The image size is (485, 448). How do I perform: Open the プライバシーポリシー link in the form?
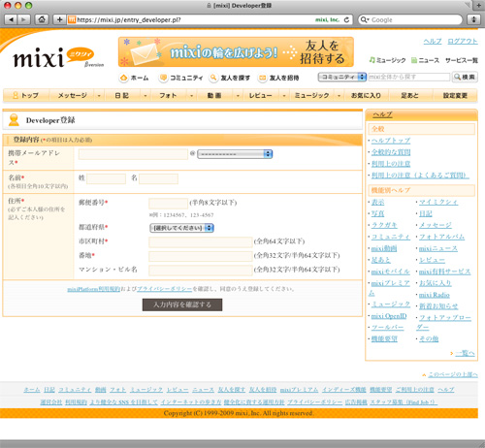pos(164,289)
